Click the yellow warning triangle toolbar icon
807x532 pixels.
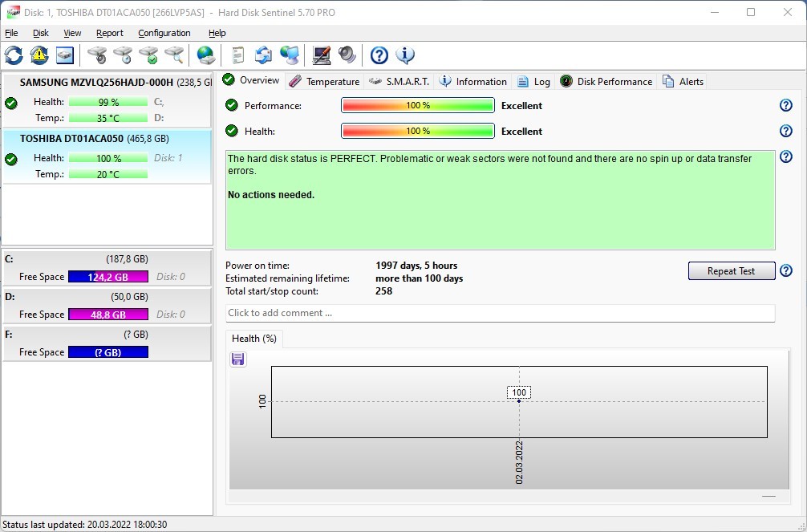point(39,55)
